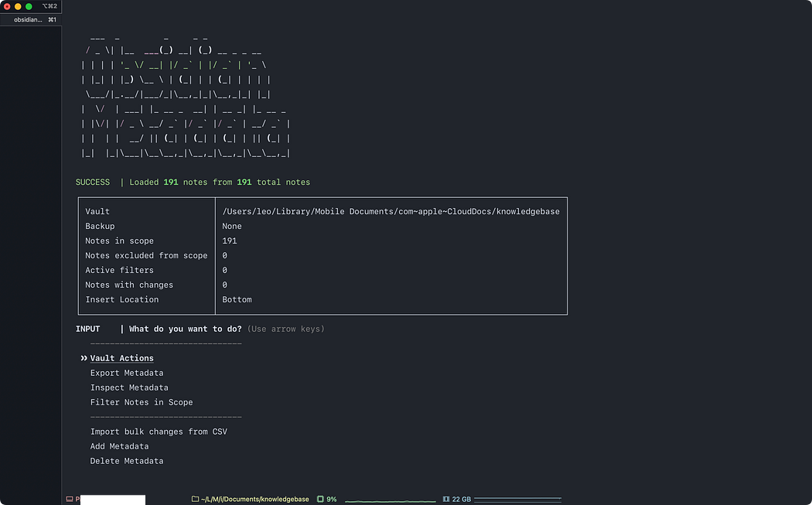This screenshot has width=812, height=505.
Task: Click the folder icon in status bar
Action: tap(195, 500)
